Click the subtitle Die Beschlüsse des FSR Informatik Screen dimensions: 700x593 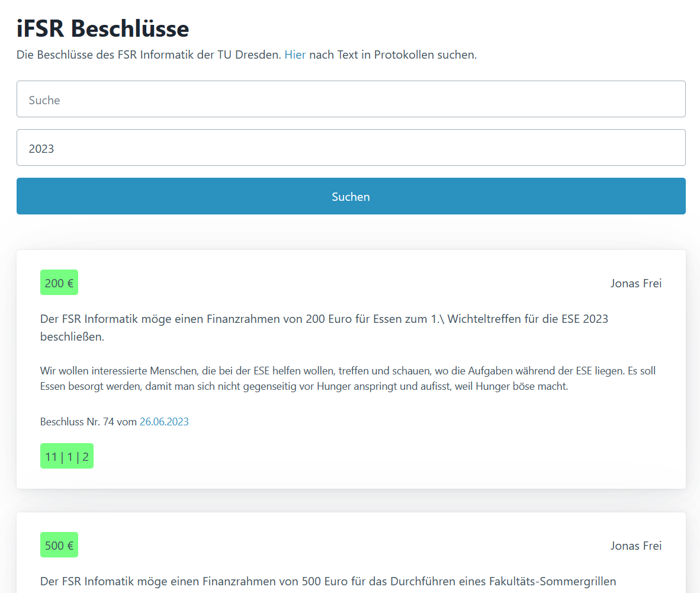click(246, 55)
